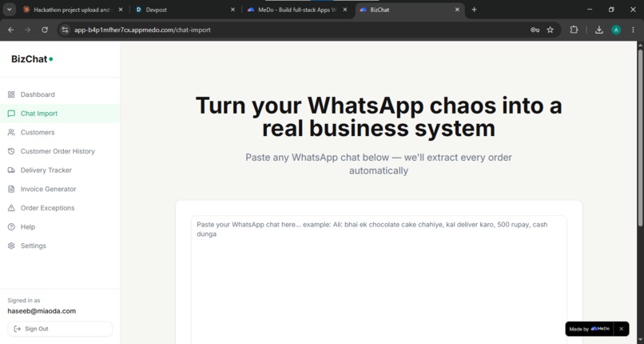Open Invoice Generator from sidebar
Viewport: 644px width, 344px height.
pyautogui.click(x=60, y=189)
